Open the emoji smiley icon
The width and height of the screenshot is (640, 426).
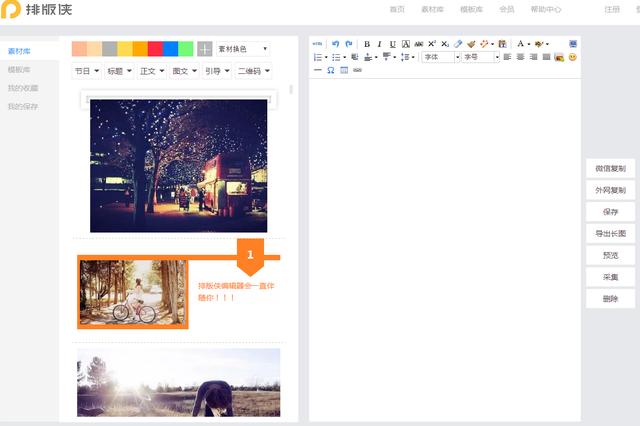[573, 57]
